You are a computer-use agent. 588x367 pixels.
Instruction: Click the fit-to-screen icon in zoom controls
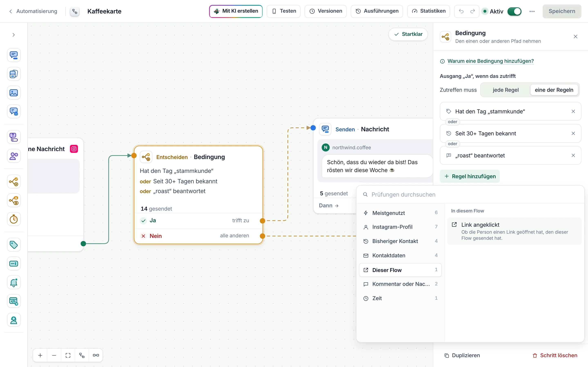click(68, 355)
